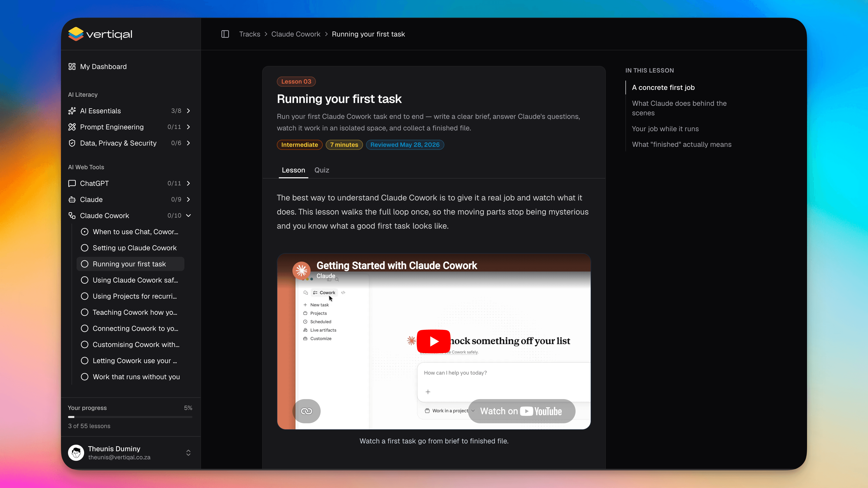The image size is (868, 488).
Task: Collapse the Claude Cowork track chevron
Action: click(188, 216)
